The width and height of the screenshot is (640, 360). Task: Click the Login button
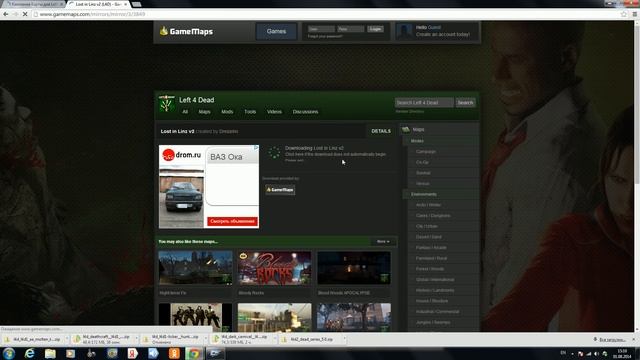375,29
